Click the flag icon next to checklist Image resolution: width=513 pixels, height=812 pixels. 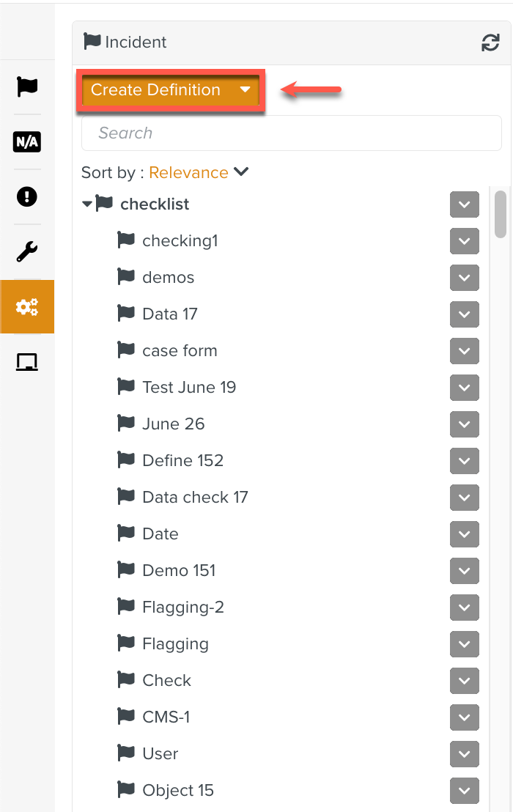tap(104, 204)
